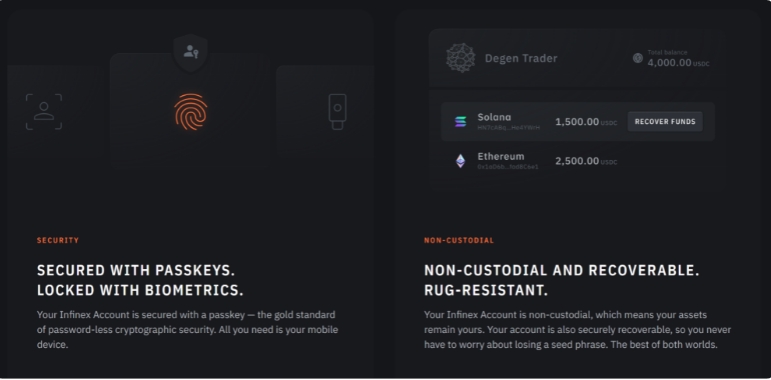Click the orange NON-CUSTODIAL label
Viewport: 771px width, 380px height.
point(459,240)
